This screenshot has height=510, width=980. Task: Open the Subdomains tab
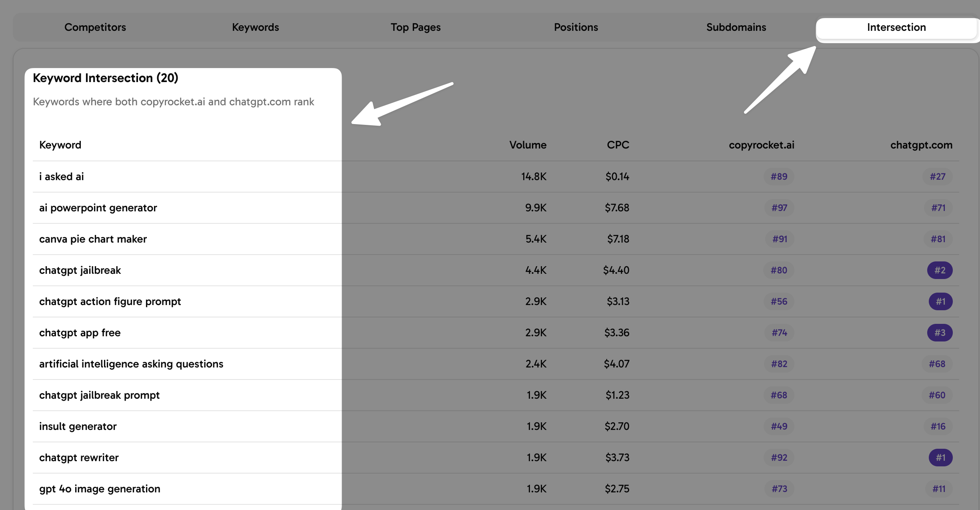click(x=736, y=27)
